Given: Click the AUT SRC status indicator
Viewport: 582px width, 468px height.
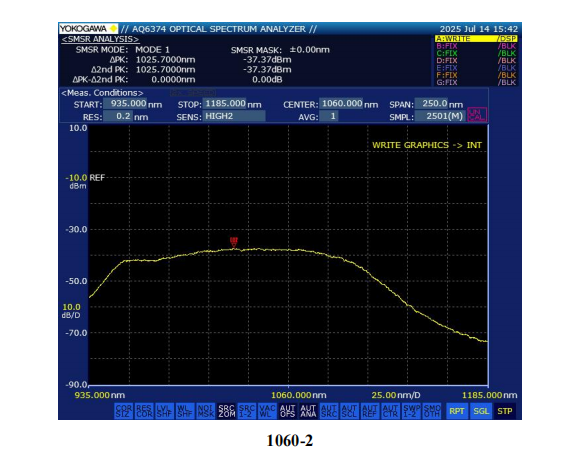Looking at the screenshot, I should [328, 411].
